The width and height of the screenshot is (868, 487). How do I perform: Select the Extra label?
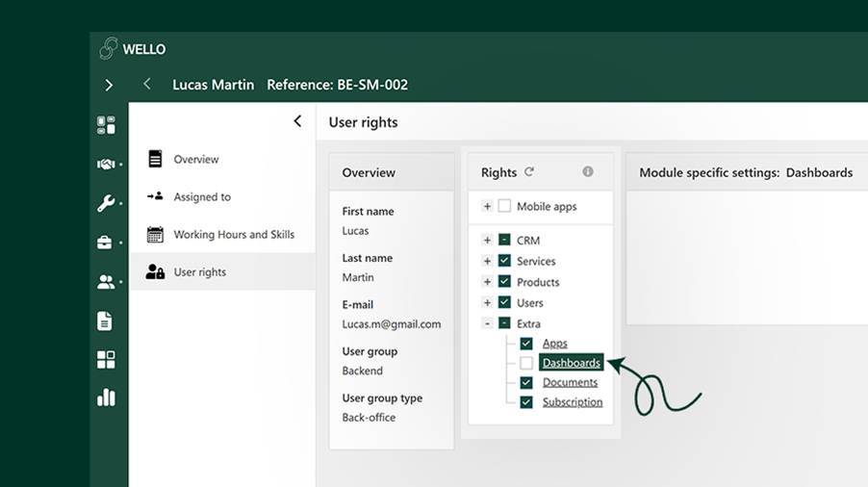pyautogui.click(x=528, y=323)
